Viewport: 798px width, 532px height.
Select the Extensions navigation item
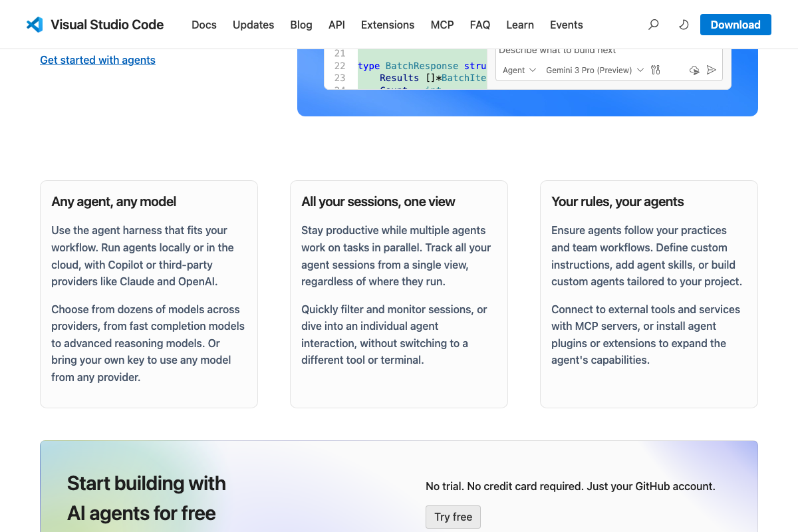388,25
